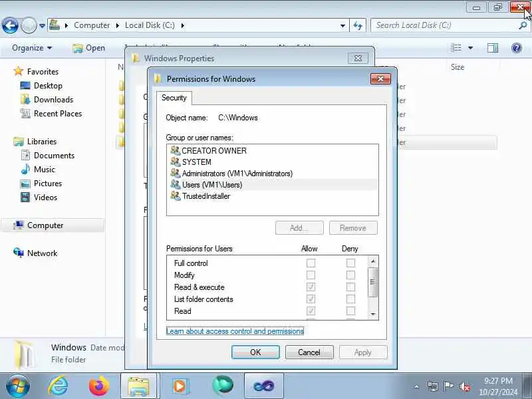Open the Windows Start menu orb

18,386
